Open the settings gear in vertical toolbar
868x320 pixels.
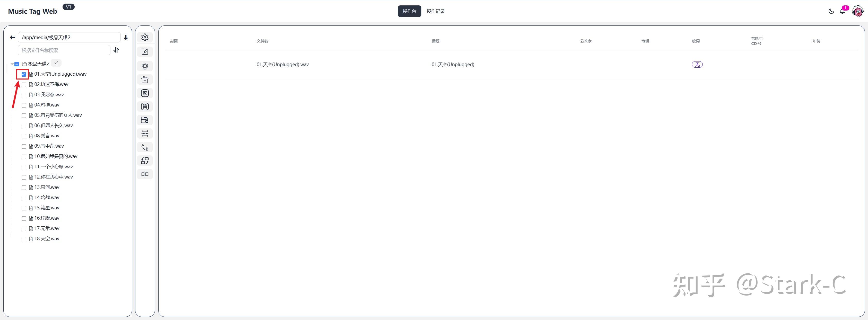(x=145, y=37)
